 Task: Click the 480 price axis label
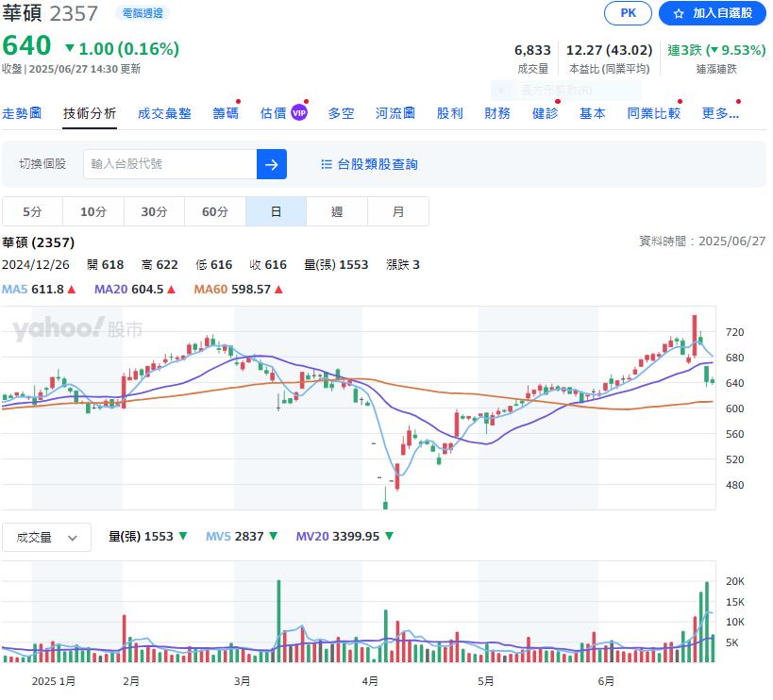pos(734,485)
